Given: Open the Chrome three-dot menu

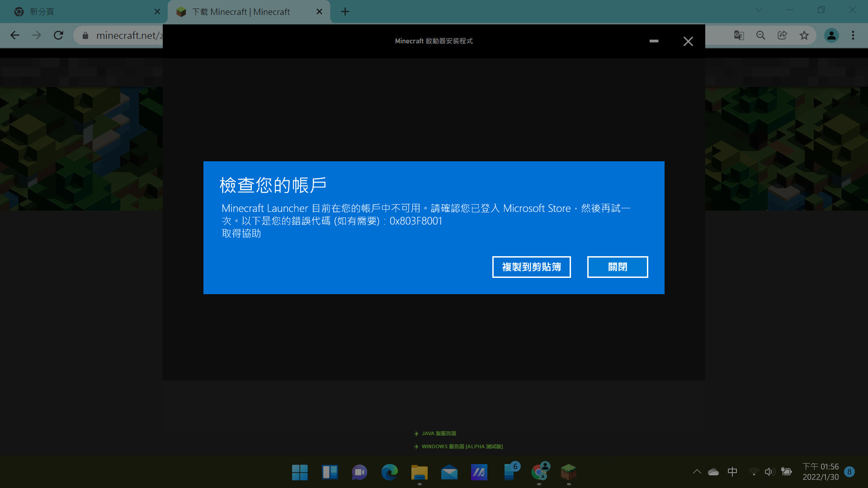Looking at the screenshot, I should tap(853, 35).
